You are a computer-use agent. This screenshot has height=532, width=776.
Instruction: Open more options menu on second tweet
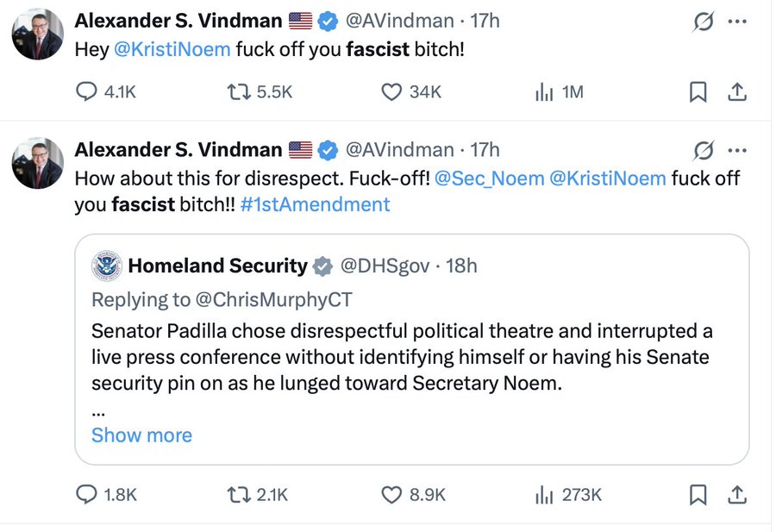click(x=737, y=150)
